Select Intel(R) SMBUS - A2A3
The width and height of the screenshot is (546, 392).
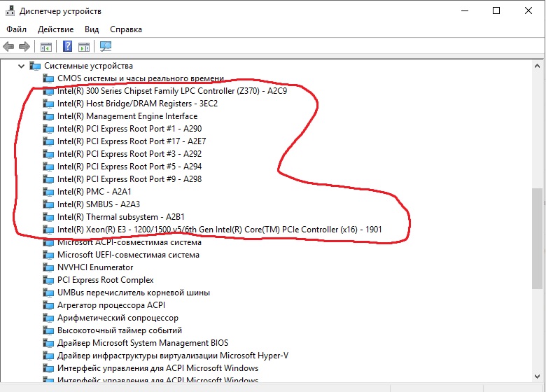[x=99, y=204]
